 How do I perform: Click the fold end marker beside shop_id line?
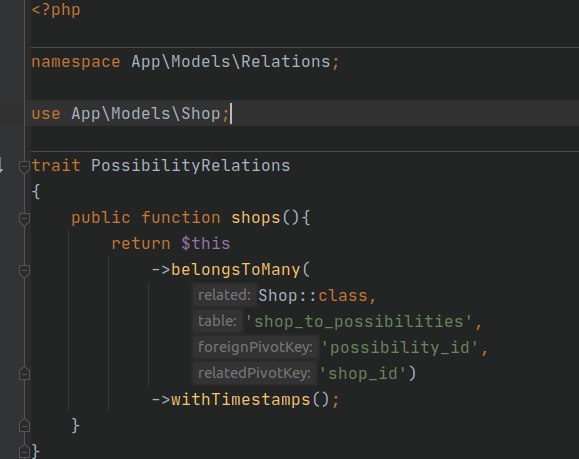24,374
